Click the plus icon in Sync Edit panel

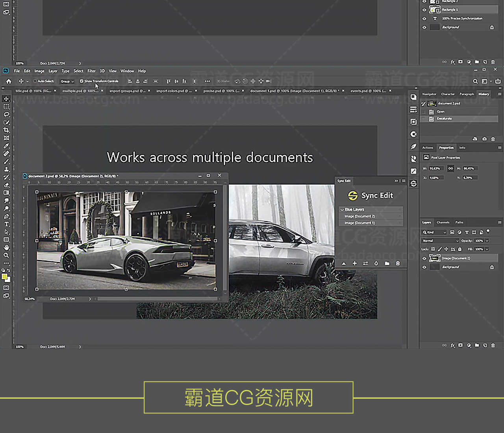(354, 263)
